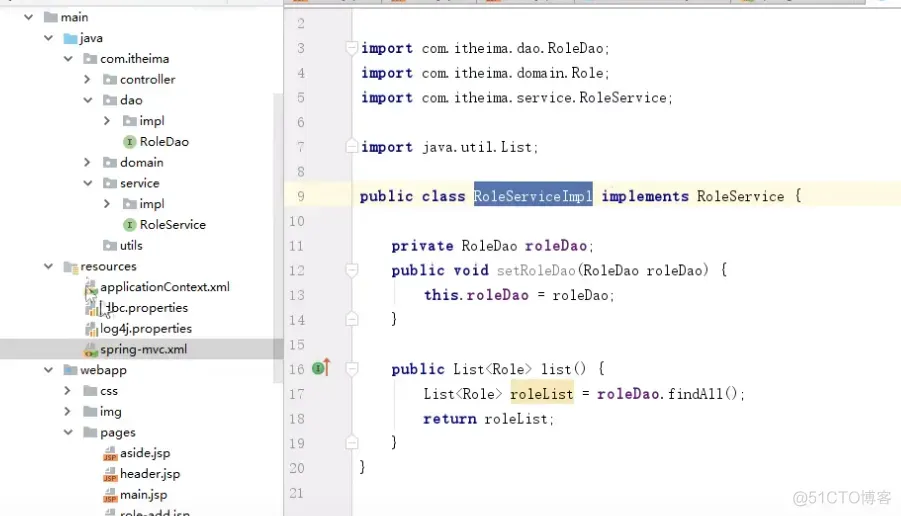The width and height of the screenshot is (901, 516).
Task: Open header.jsp in pages folder
Action: (149, 473)
